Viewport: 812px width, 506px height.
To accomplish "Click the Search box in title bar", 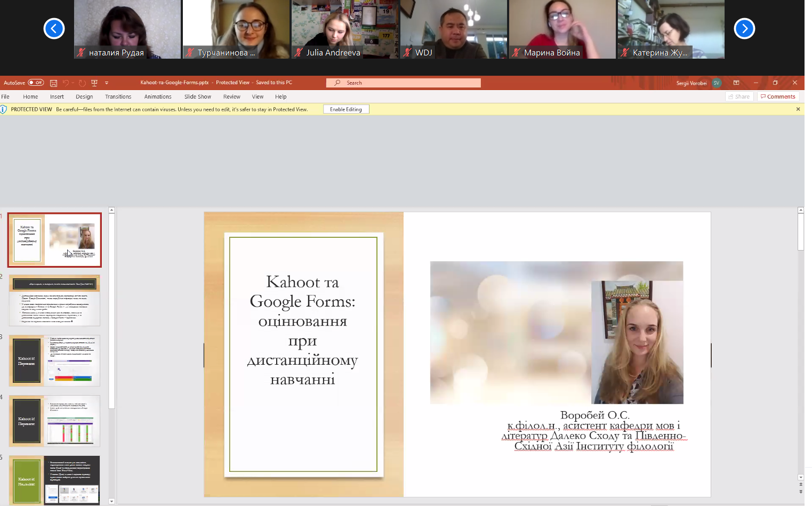I will tap(403, 83).
